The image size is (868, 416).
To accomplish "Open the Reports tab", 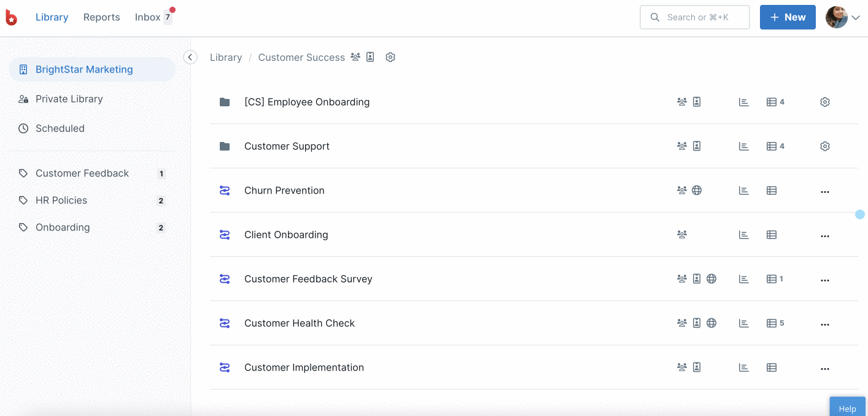I will tap(101, 17).
